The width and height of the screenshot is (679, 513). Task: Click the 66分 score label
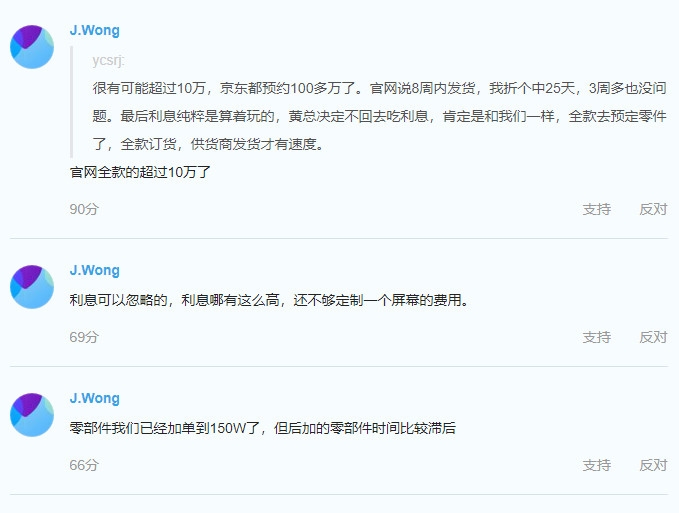84,465
